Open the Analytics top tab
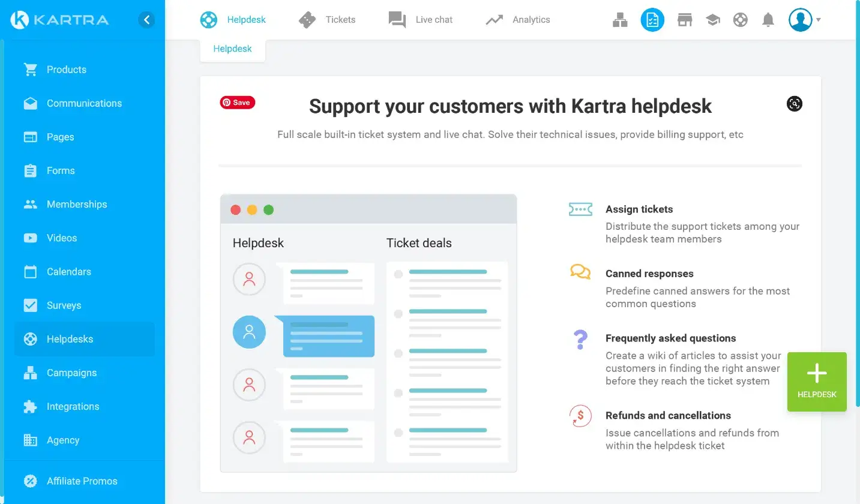This screenshot has height=504, width=860. point(517,20)
